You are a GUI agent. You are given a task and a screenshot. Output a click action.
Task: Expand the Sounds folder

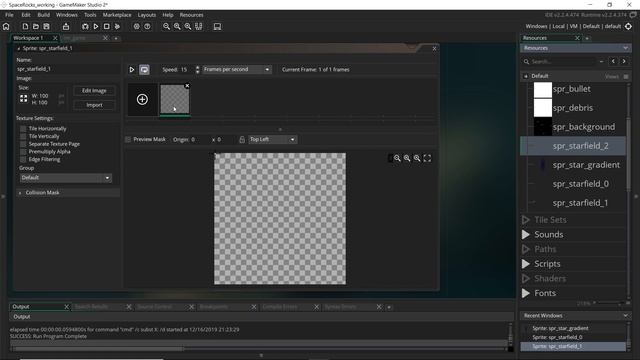526,235
